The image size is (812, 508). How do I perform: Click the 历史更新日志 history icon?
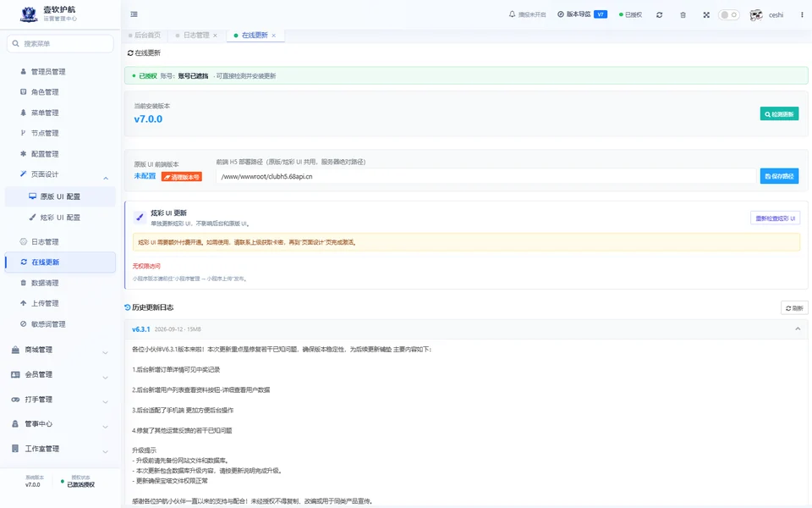click(x=128, y=307)
